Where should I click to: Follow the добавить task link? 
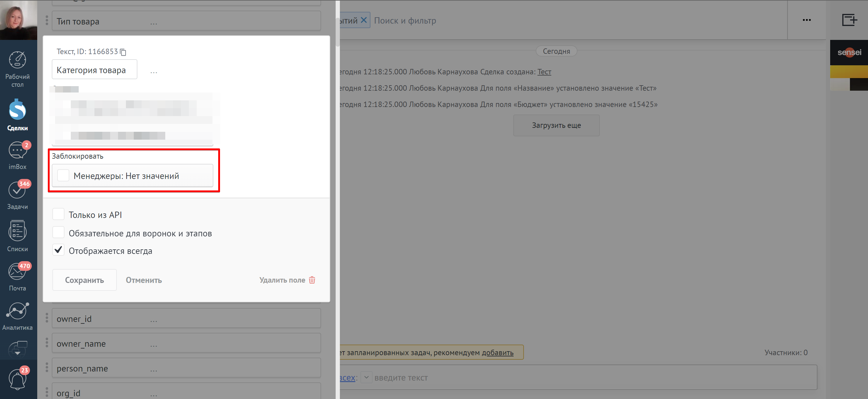click(497, 352)
